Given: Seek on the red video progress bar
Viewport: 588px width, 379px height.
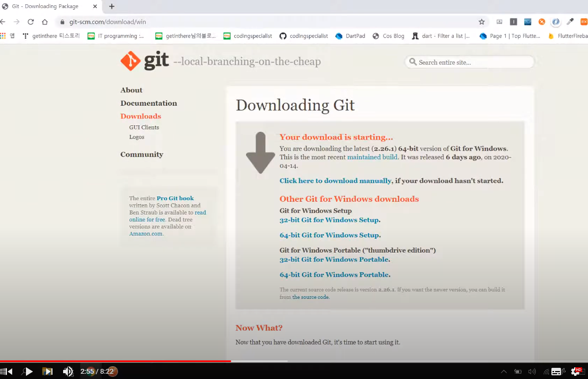Looking at the screenshot, I should point(116,361).
